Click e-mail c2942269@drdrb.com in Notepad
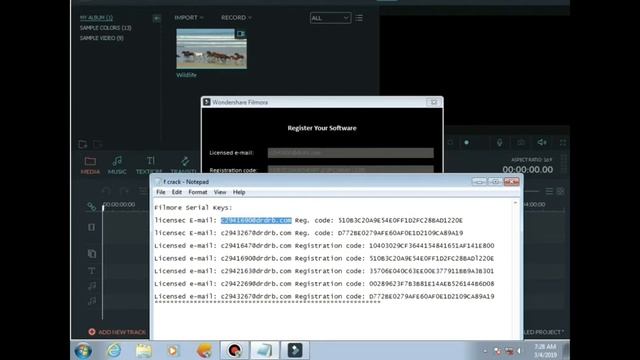640x360 pixels. point(256,284)
